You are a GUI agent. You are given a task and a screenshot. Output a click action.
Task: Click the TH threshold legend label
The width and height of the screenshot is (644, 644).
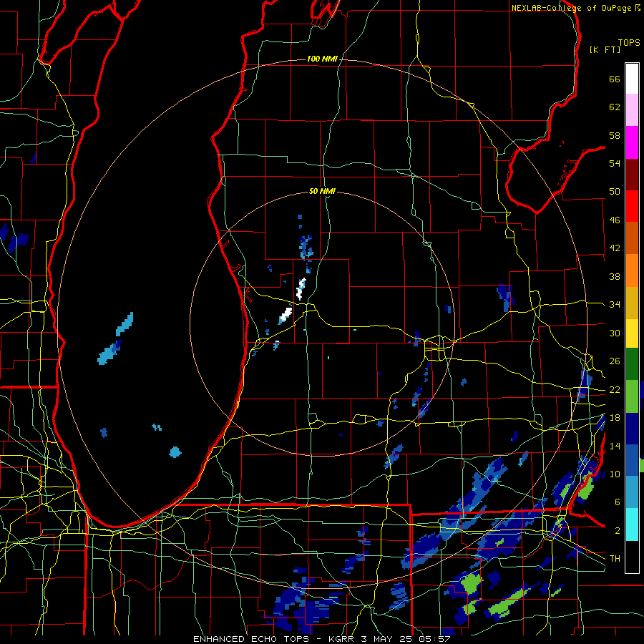pos(615,559)
